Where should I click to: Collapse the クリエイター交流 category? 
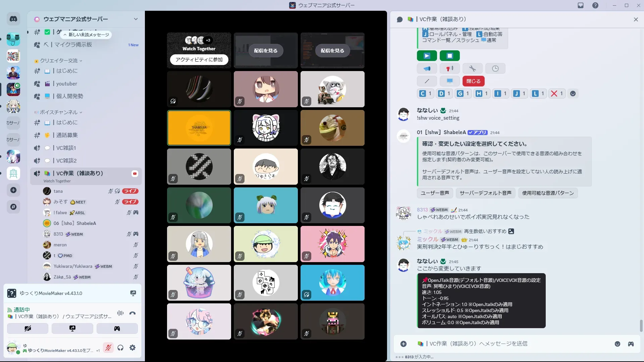click(59, 61)
